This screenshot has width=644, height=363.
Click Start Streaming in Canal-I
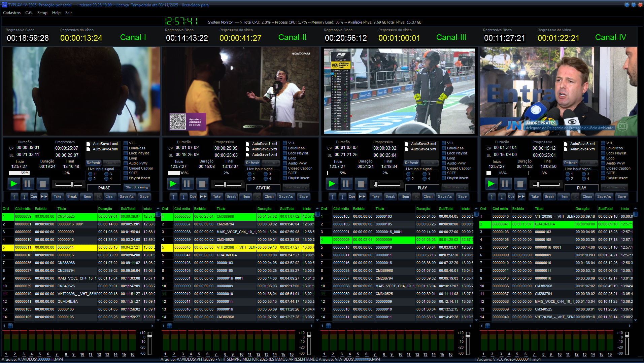[137, 187]
